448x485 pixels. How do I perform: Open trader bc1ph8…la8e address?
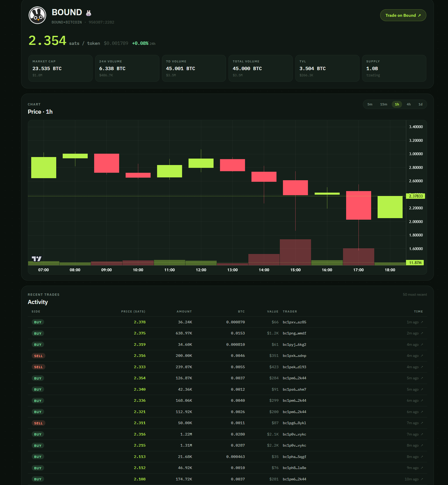[x=294, y=468]
